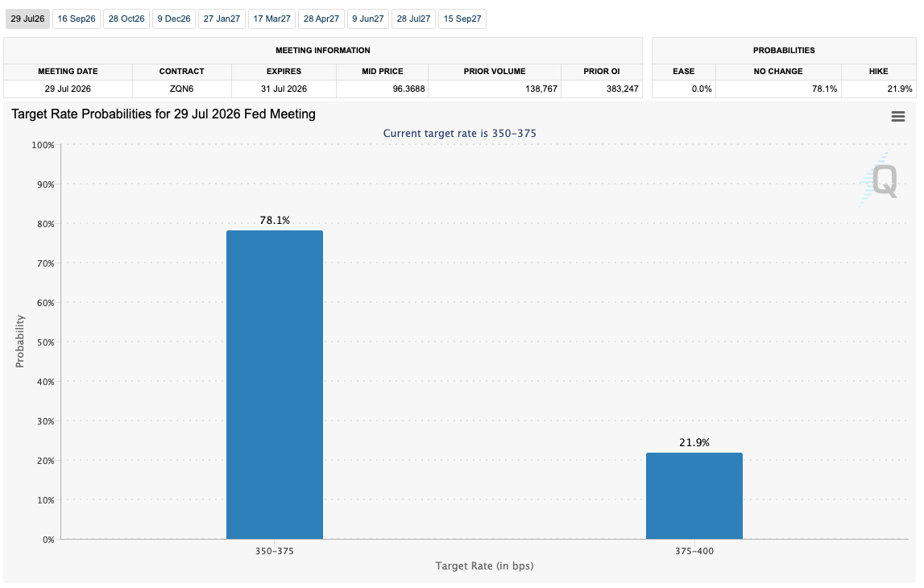Open the 9 Dec26 meeting tab
Viewport: 924px width, 588px height.
pos(174,19)
